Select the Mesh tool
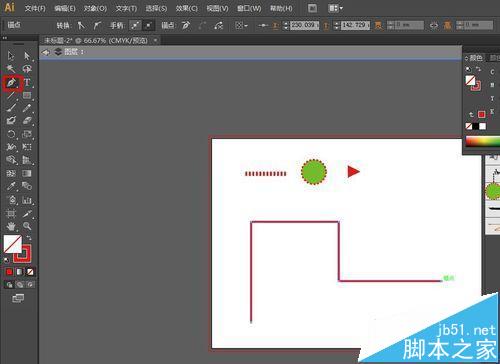The image size is (500, 364). tap(11, 173)
